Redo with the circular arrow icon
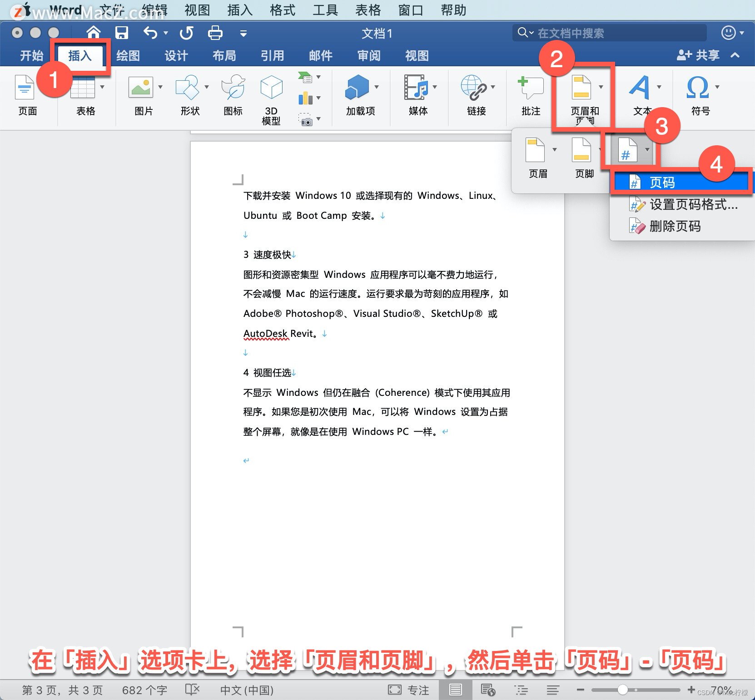Screen dimensions: 755x700 [x=186, y=33]
